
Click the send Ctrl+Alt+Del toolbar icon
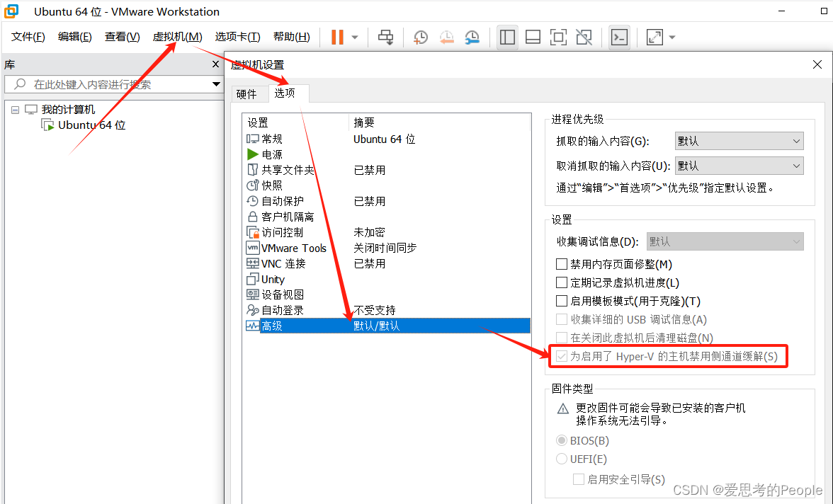(x=385, y=38)
